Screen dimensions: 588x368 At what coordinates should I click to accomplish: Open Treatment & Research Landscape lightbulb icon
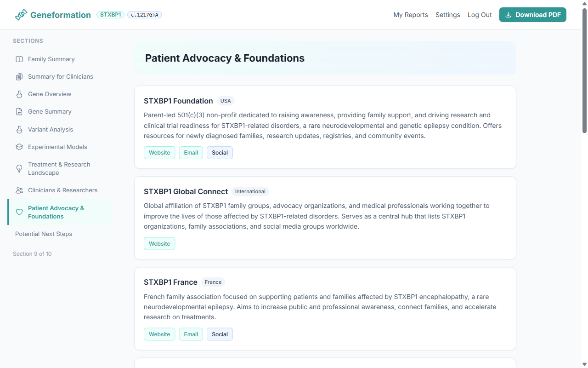tap(19, 168)
